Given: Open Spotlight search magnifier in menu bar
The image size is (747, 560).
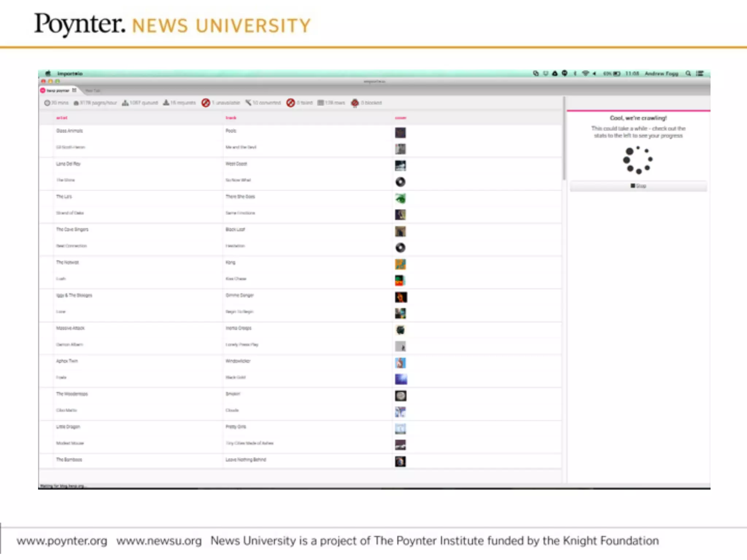Looking at the screenshot, I should [x=688, y=73].
